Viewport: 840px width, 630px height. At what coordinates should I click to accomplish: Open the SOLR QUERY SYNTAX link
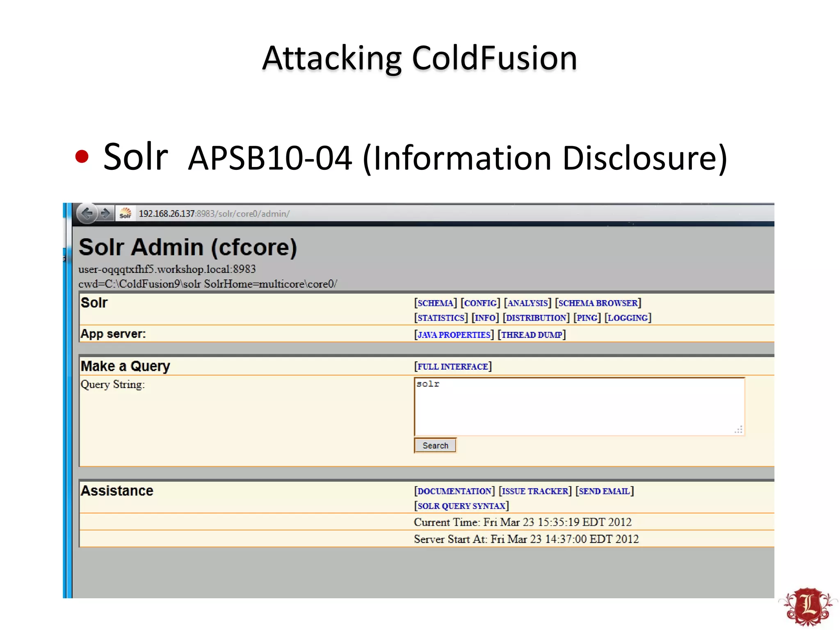tap(461, 506)
